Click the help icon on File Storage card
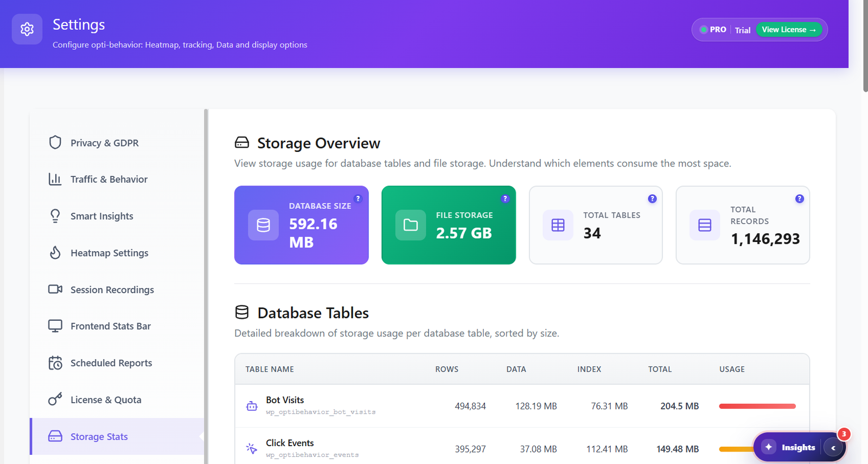 (505, 199)
